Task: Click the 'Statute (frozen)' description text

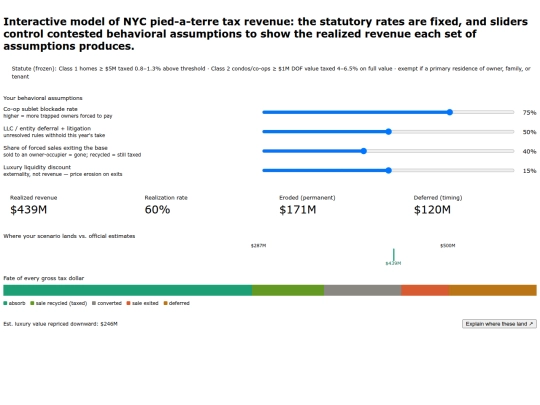Action: [271, 72]
